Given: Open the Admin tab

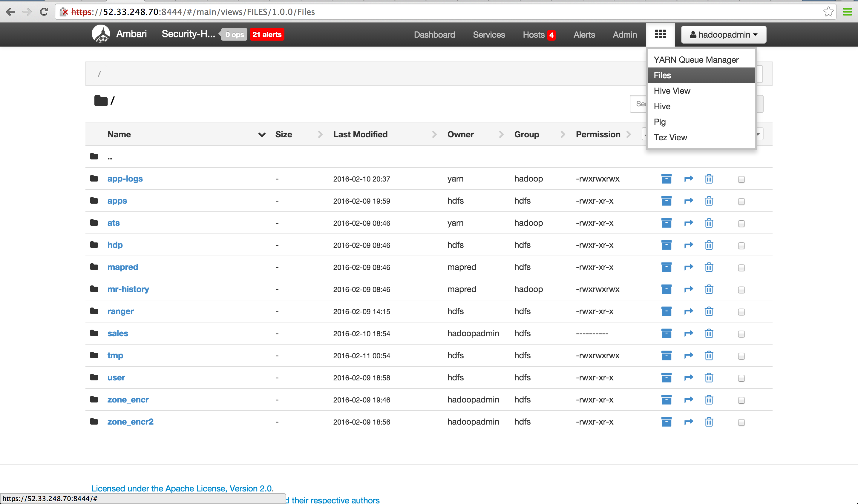Looking at the screenshot, I should (x=625, y=35).
